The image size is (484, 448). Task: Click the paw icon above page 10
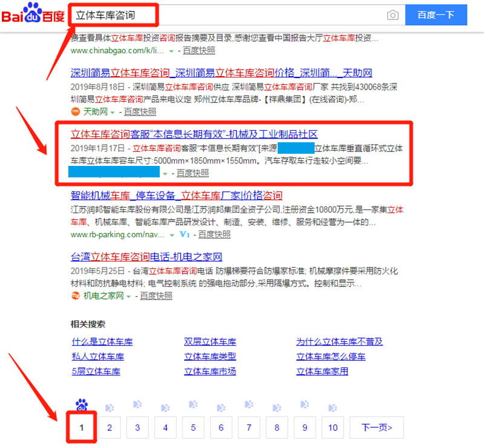click(x=333, y=408)
